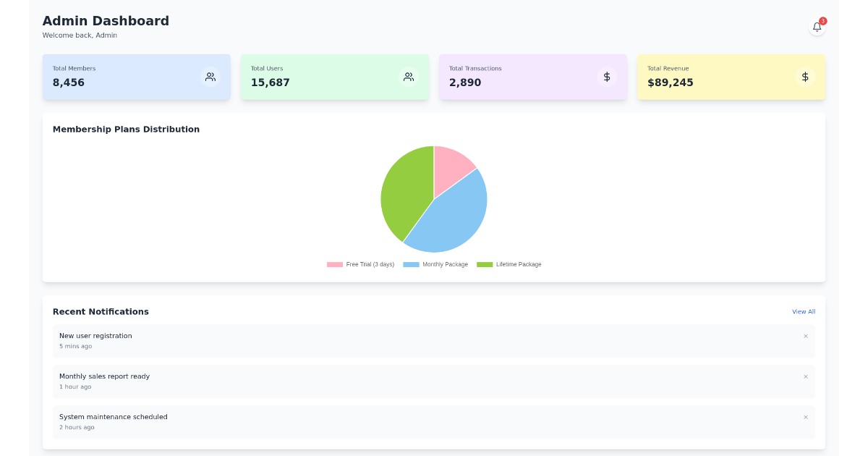Click the pink Free Trial legend swatch

333,264
